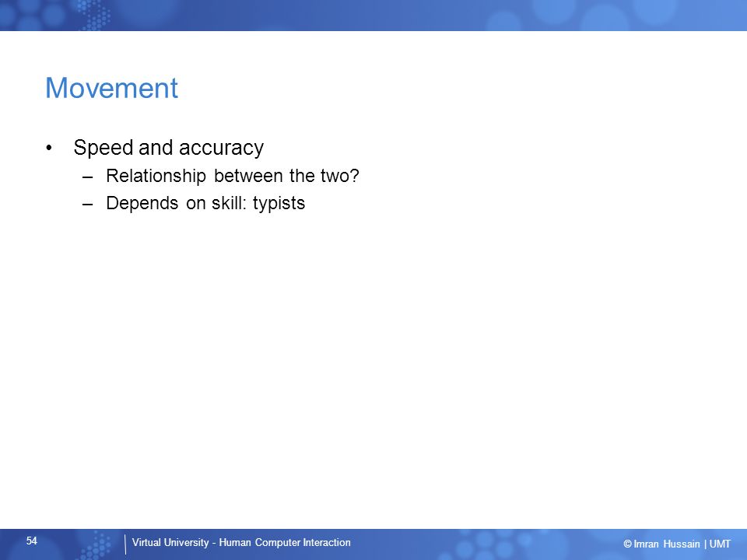Click the sub-point "Relationship between the two?"
Image resolution: width=747 pixels, height=560 pixels.
[232, 176]
